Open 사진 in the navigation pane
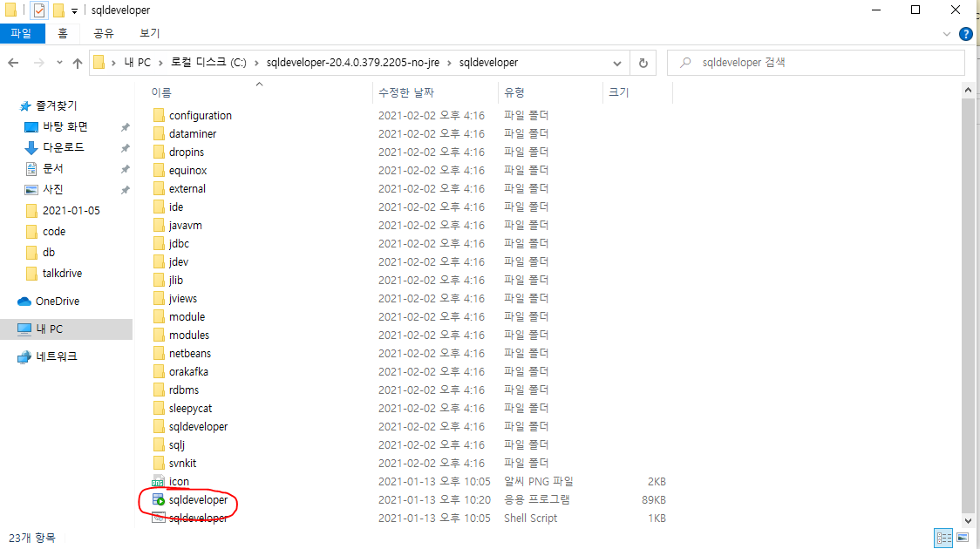The height and width of the screenshot is (549, 980). point(52,189)
